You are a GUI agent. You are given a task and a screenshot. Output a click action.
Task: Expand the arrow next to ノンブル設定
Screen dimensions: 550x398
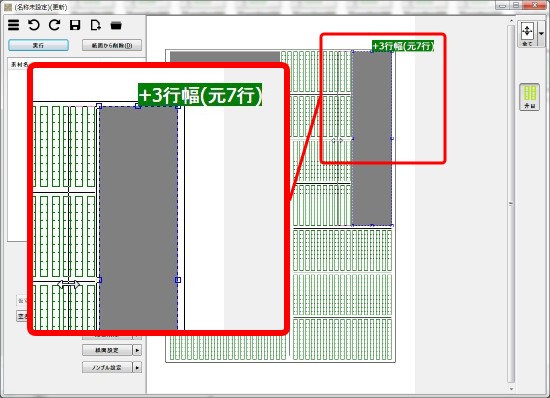tap(137, 367)
